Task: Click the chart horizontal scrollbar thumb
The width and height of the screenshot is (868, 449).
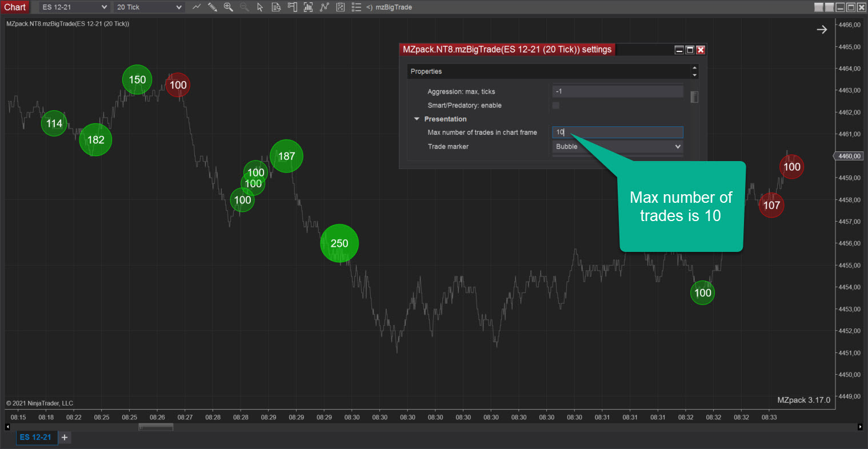Action: click(155, 427)
